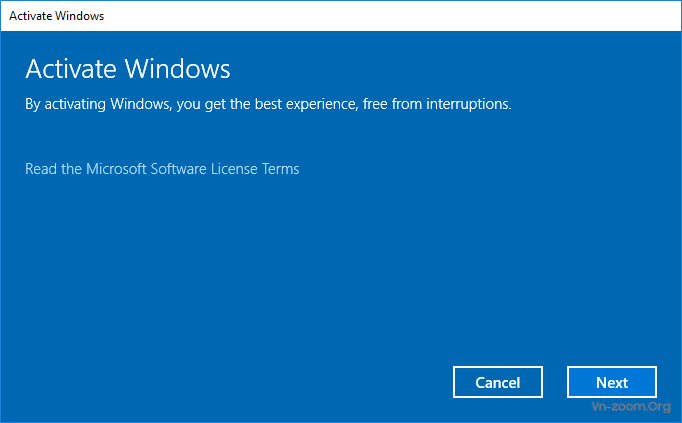This screenshot has height=423, width=682.
Task: Click the Next button
Action: pos(612,382)
